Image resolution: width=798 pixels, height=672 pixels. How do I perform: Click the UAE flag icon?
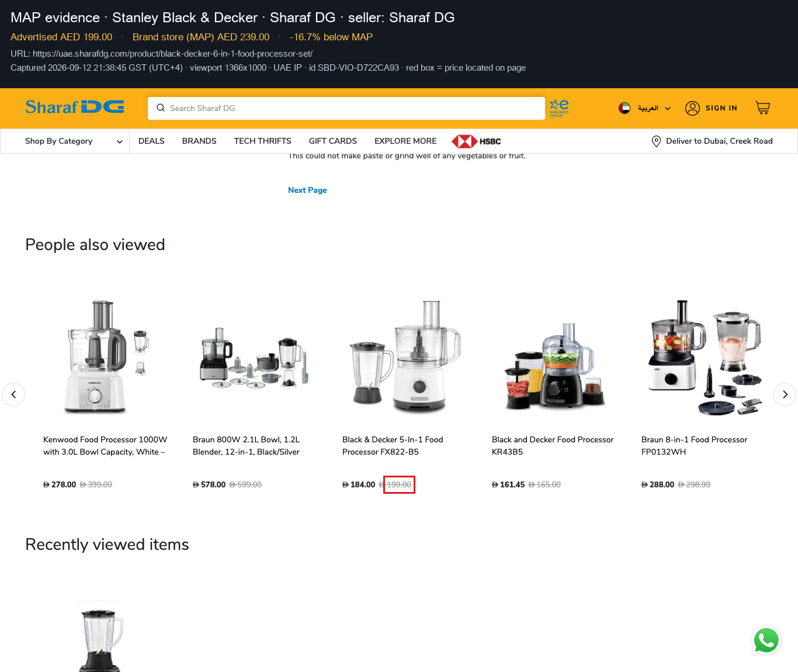coord(624,108)
